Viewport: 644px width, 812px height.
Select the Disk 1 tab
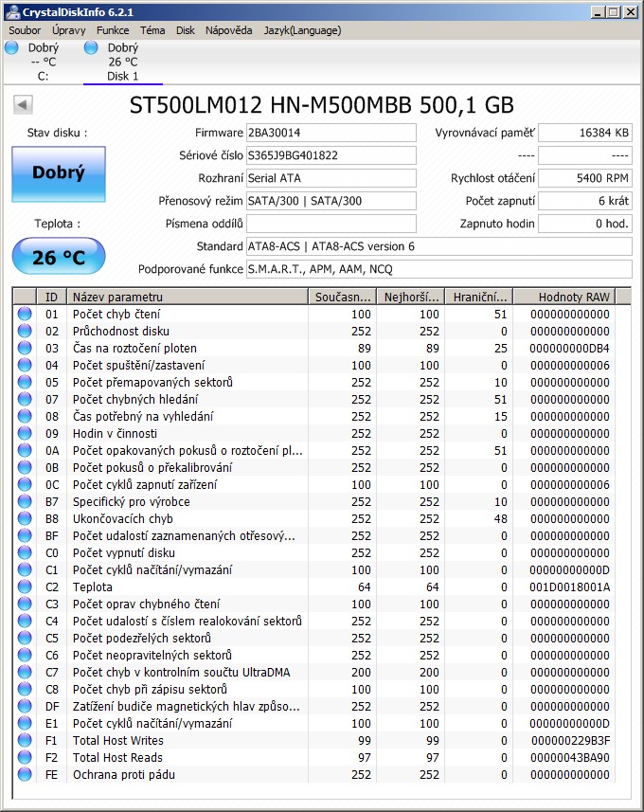tap(123, 63)
